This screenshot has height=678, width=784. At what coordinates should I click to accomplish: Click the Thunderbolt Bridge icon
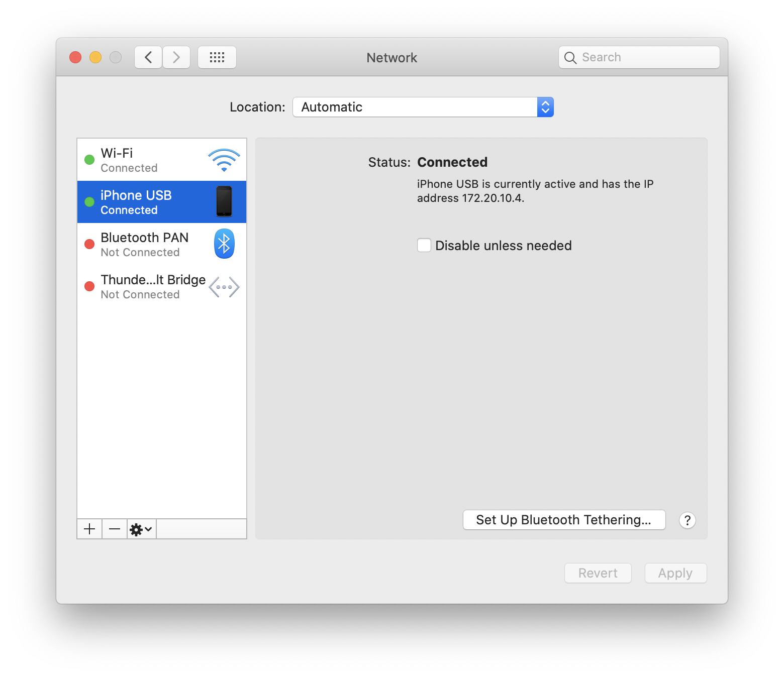(x=224, y=286)
